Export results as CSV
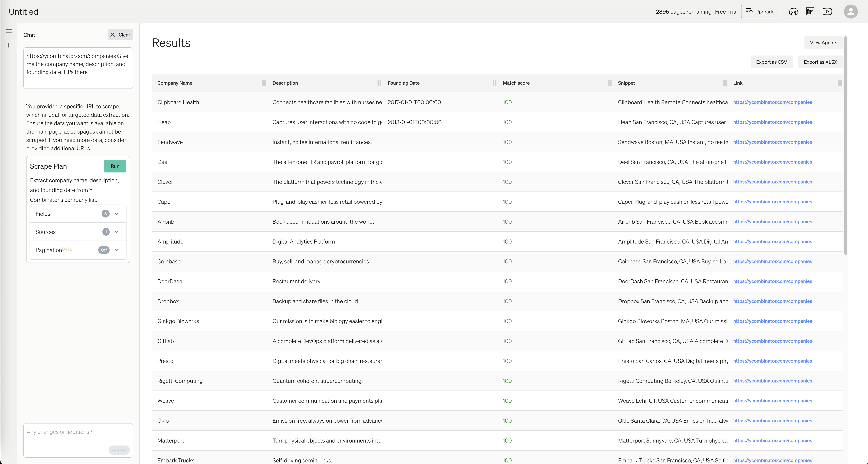The width and height of the screenshot is (868, 464). pyautogui.click(x=771, y=62)
